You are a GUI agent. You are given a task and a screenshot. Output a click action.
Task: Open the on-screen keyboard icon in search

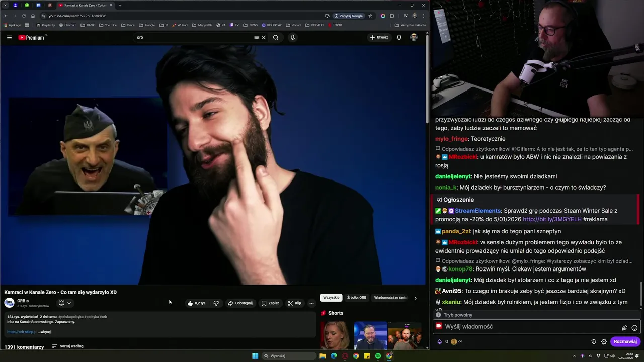pyautogui.click(x=257, y=37)
